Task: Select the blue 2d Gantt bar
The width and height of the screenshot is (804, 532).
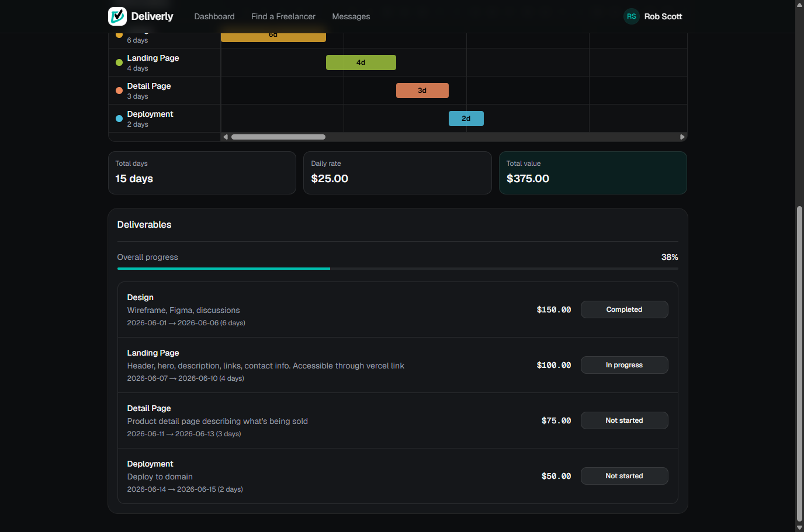Action: coord(466,119)
